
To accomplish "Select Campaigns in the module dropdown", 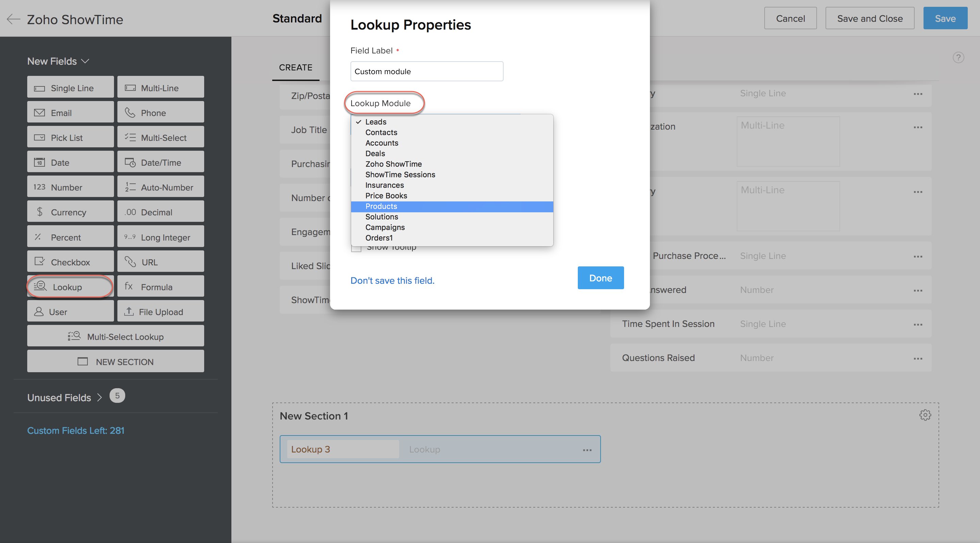I will pos(385,227).
